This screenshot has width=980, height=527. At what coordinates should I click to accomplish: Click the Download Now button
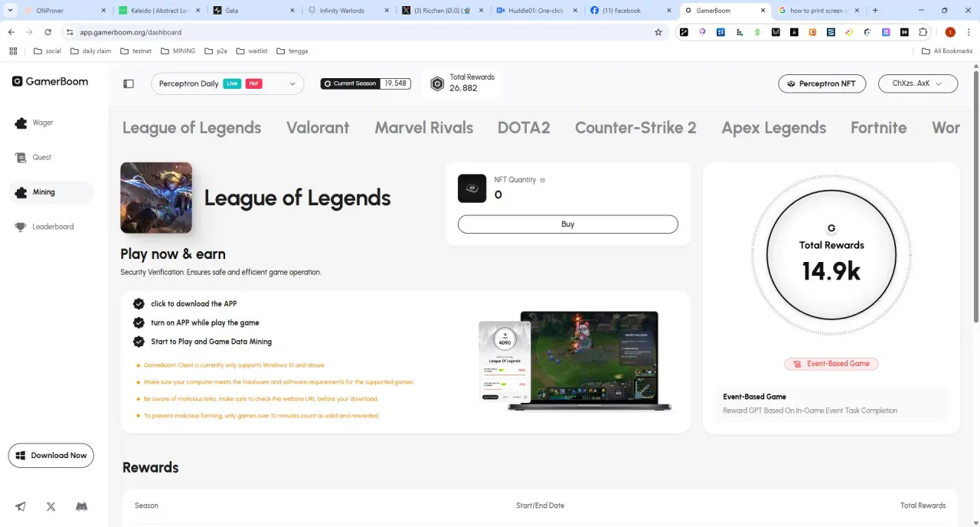51,455
